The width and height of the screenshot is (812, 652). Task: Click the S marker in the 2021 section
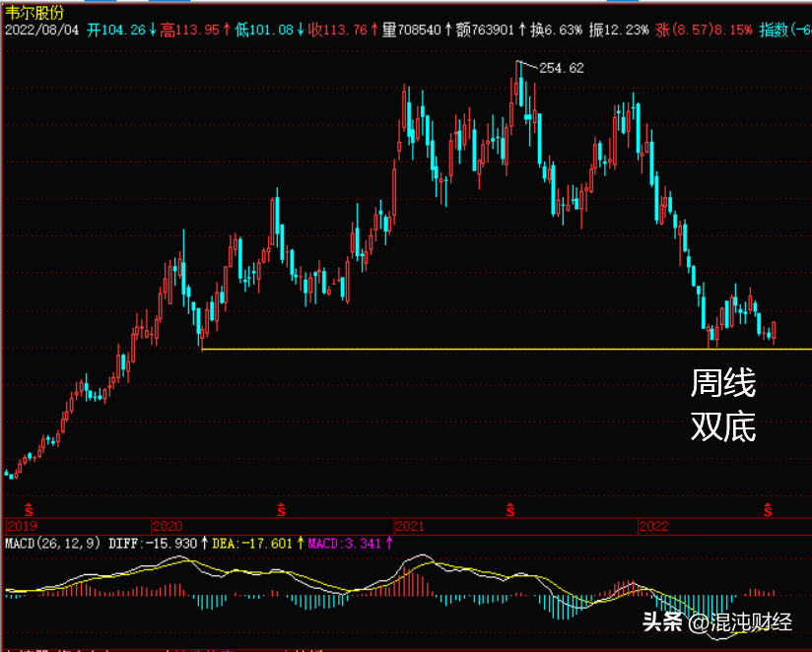pyautogui.click(x=510, y=510)
